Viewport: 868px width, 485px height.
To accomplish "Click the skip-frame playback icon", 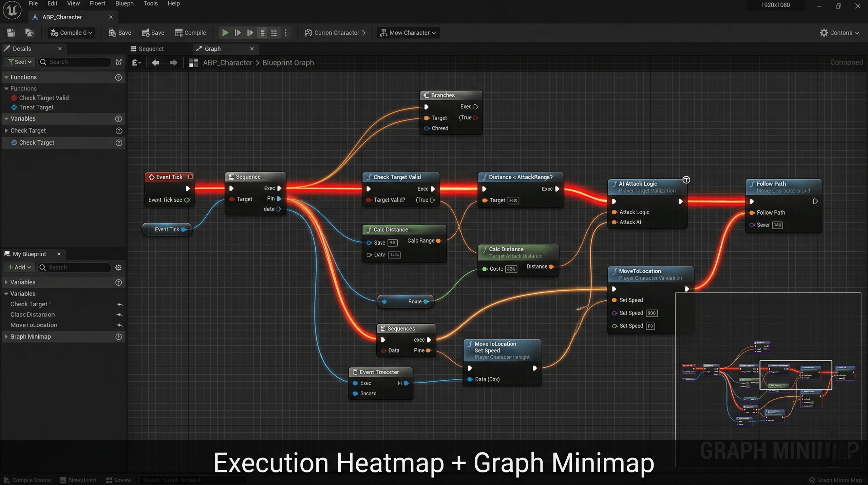I will point(250,33).
